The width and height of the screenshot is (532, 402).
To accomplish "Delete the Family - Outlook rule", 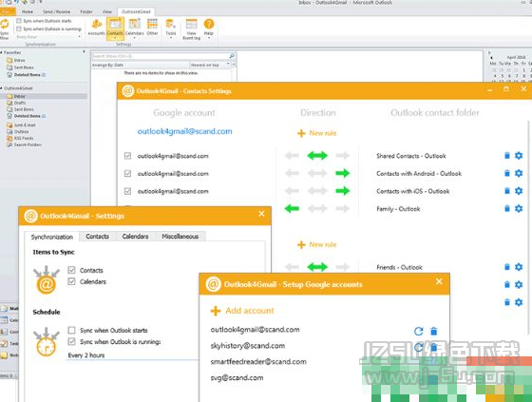I will tap(507, 208).
